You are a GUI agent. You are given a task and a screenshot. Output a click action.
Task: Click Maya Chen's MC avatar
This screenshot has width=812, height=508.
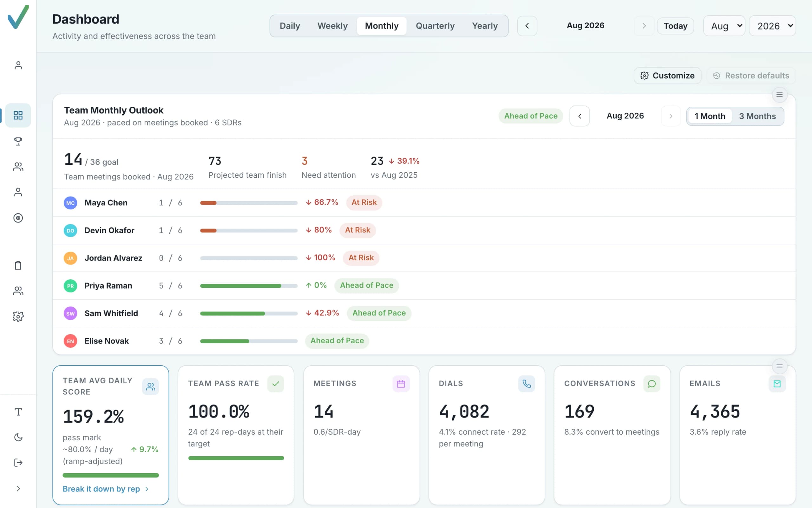[70, 203]
